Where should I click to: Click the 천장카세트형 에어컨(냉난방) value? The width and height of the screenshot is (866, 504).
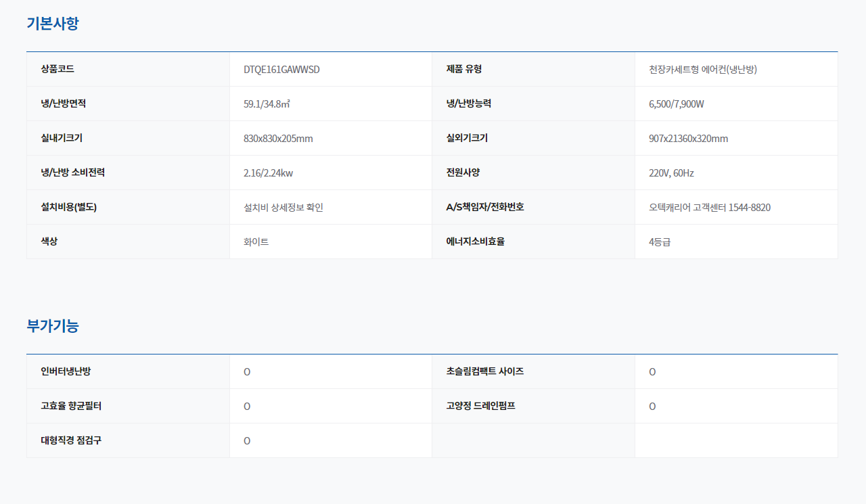pyautogui.click(x=702, y=70)
